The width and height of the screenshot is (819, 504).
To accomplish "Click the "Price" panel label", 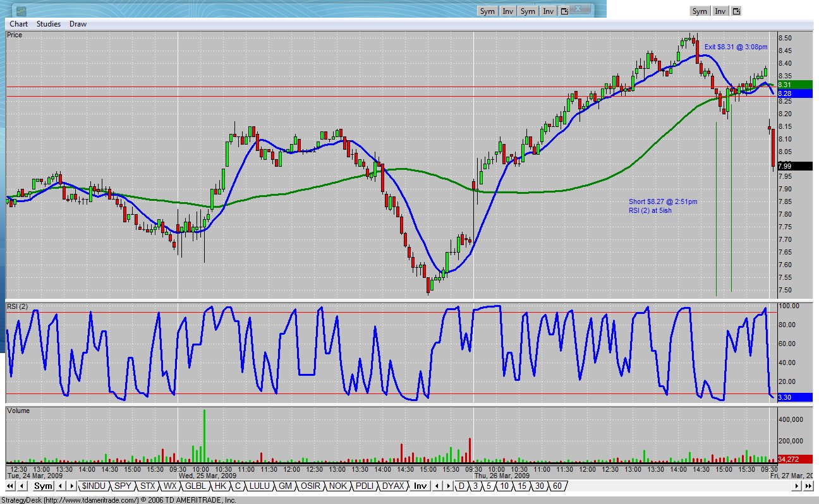I will 15,35.
